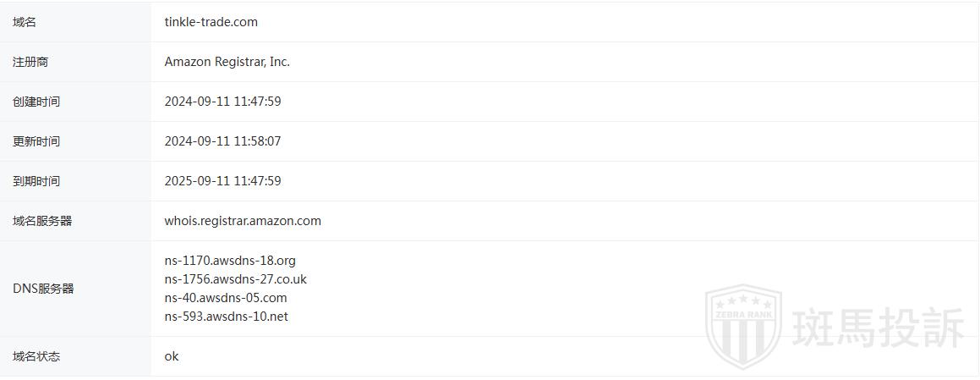Click the ns-1756.awsdns-27.co.uk DNS entry
The image size is (980, 380).
click(x=235, y=279)
